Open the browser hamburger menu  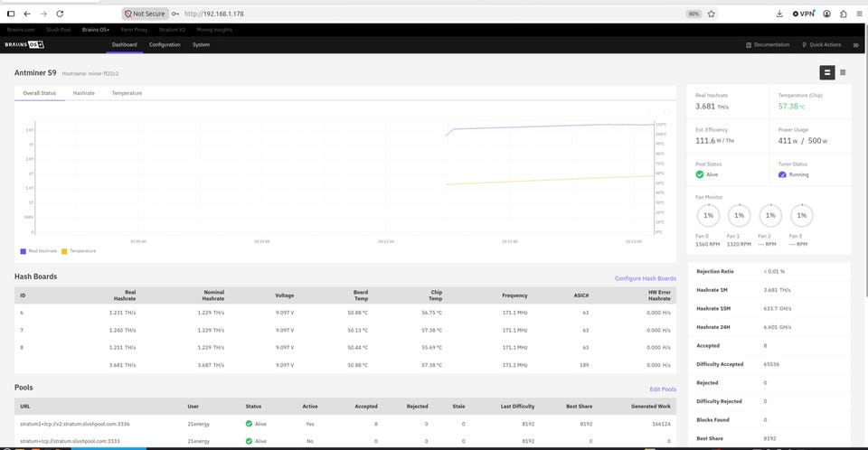[x=859, y=14]
